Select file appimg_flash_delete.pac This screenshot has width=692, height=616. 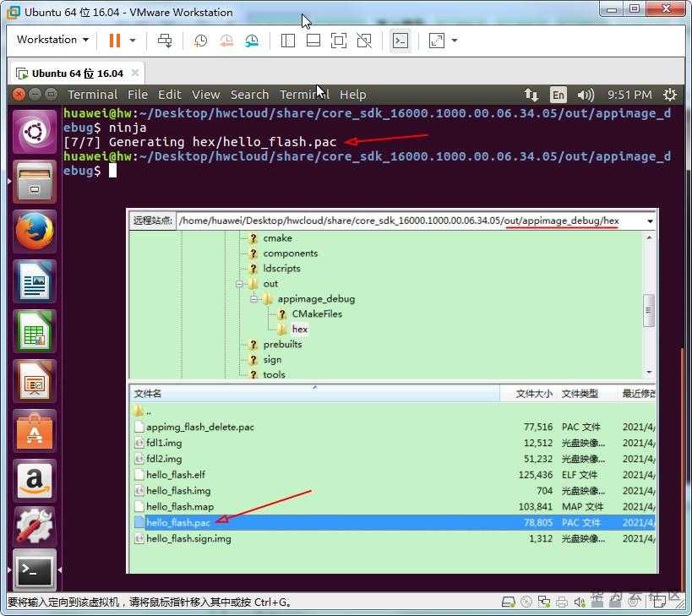coord(393,427)
